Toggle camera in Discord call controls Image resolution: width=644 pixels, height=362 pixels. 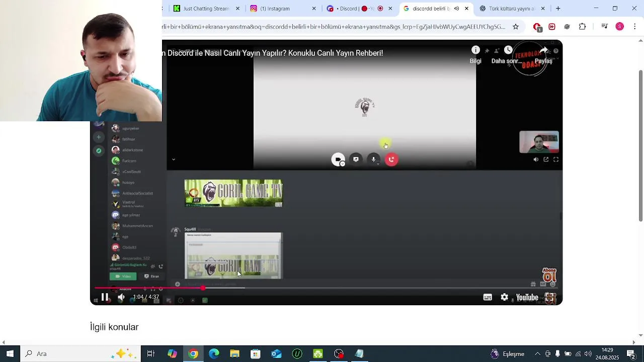coord(338,159)
